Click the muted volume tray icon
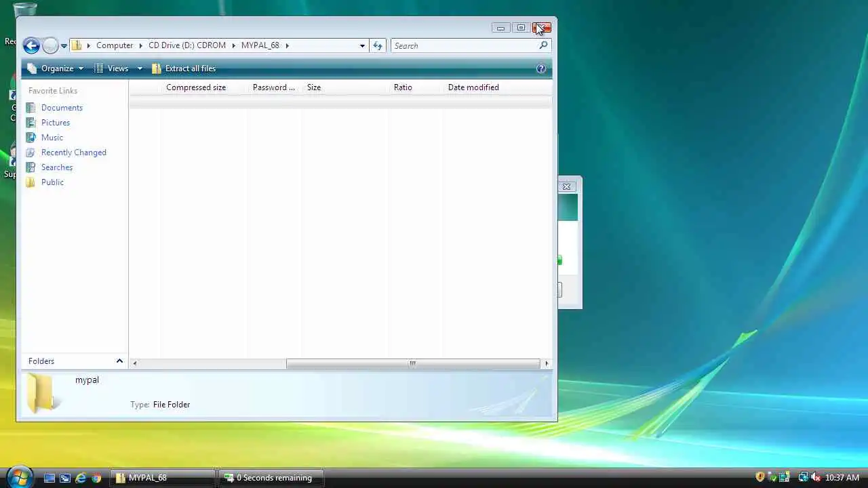 coord(816,478)
